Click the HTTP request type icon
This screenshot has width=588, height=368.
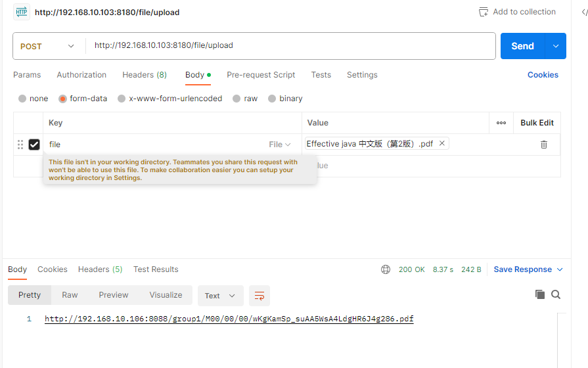(22, 12)
